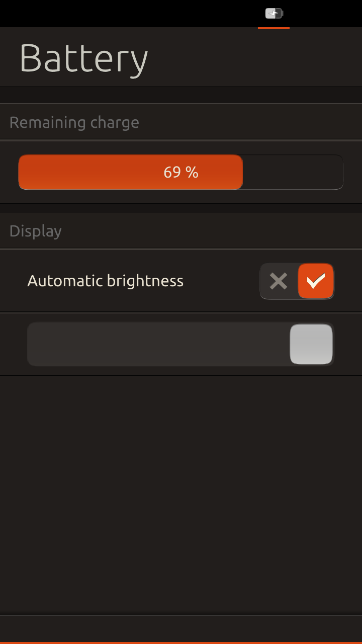Toggle the Automatic brightness switch
This screenshot has height=644, width=362.
point(297,281)
